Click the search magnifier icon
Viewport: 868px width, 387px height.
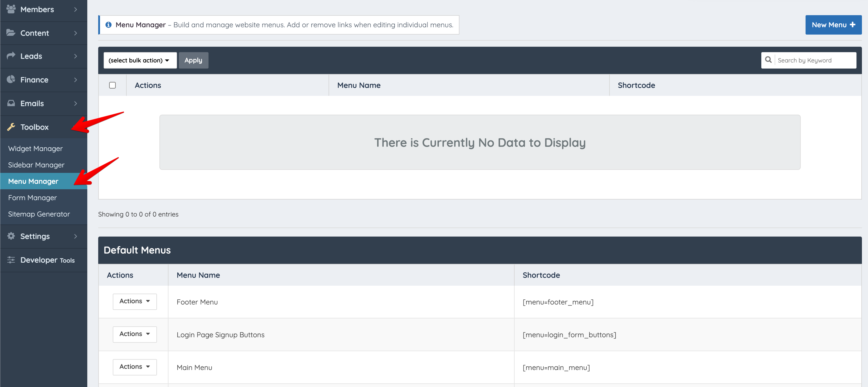click(768, 60)
